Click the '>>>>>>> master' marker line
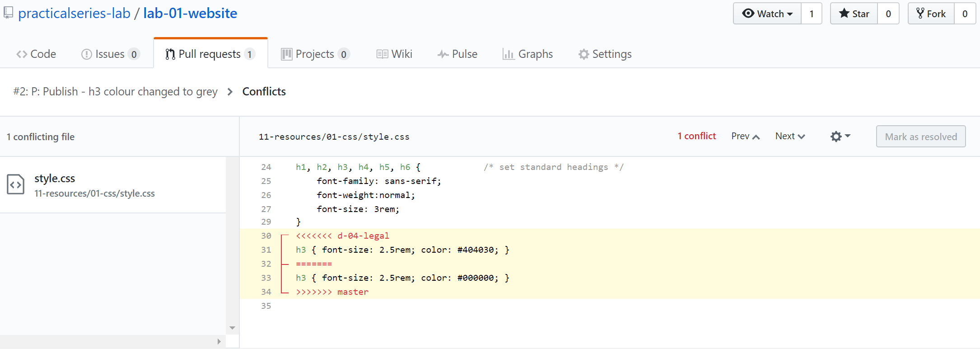980x349 pixels. click(x=332, y=292)
